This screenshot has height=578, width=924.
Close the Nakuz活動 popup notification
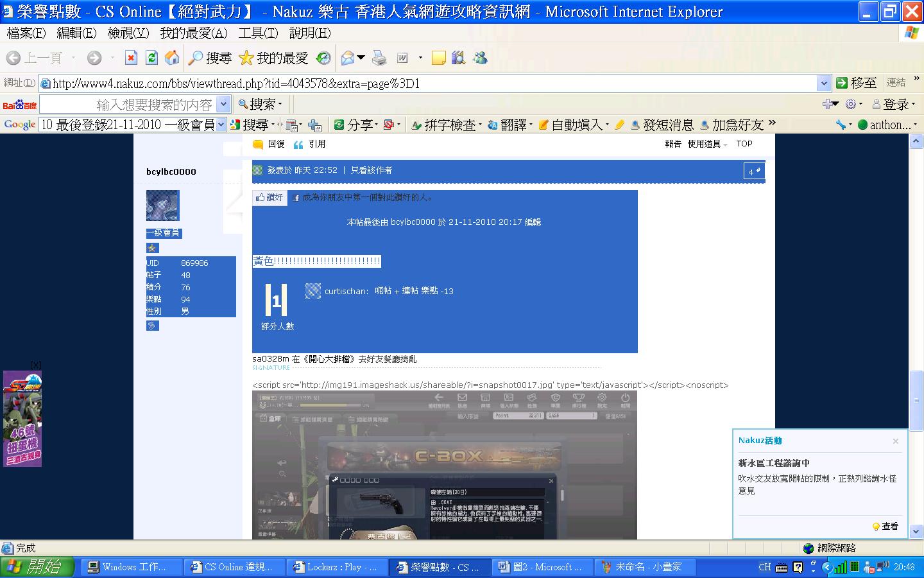pos(896,441)
